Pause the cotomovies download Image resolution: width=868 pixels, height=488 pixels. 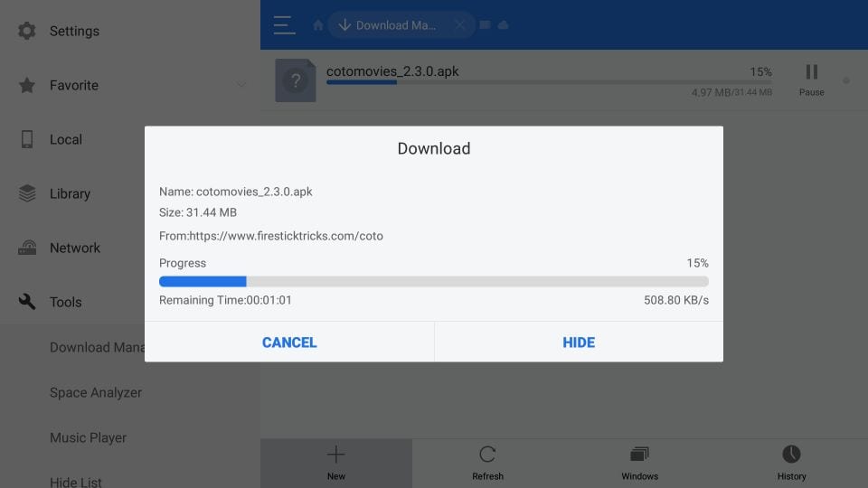(812, 80)
